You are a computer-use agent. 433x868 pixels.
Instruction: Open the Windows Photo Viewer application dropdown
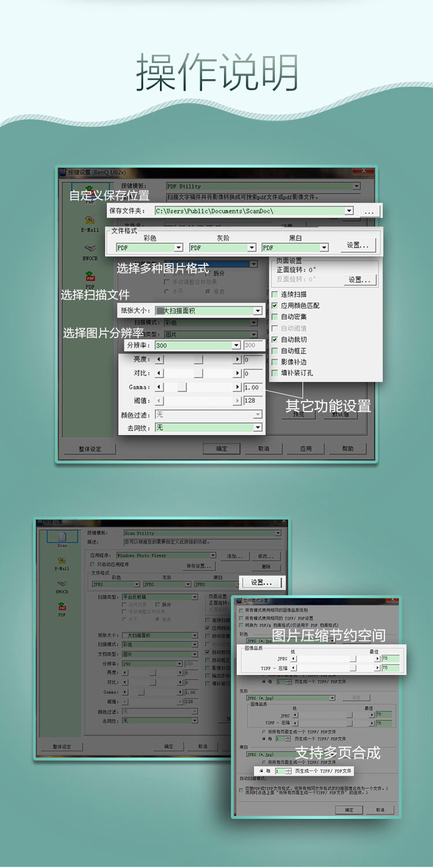coord(213,555)
